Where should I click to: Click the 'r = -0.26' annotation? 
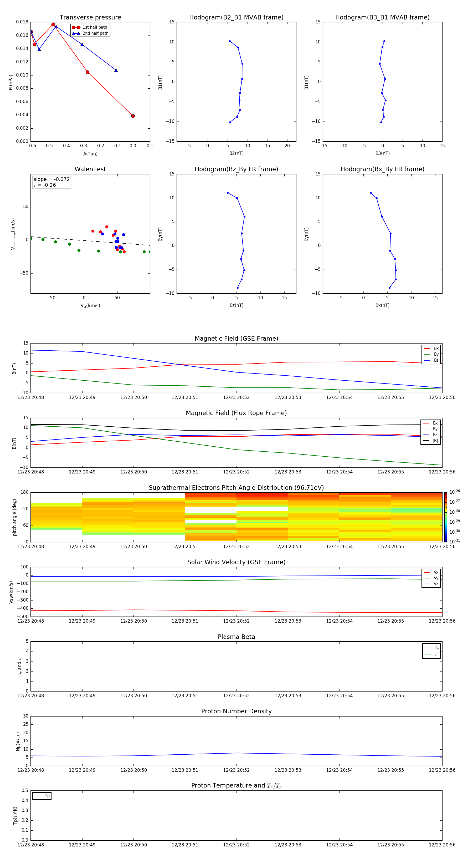[45, 185]
